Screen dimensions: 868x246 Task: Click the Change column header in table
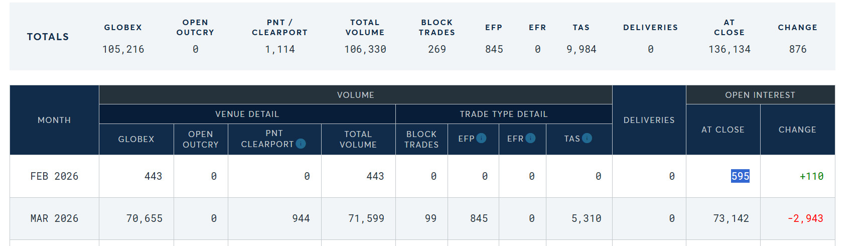(797, 130)
